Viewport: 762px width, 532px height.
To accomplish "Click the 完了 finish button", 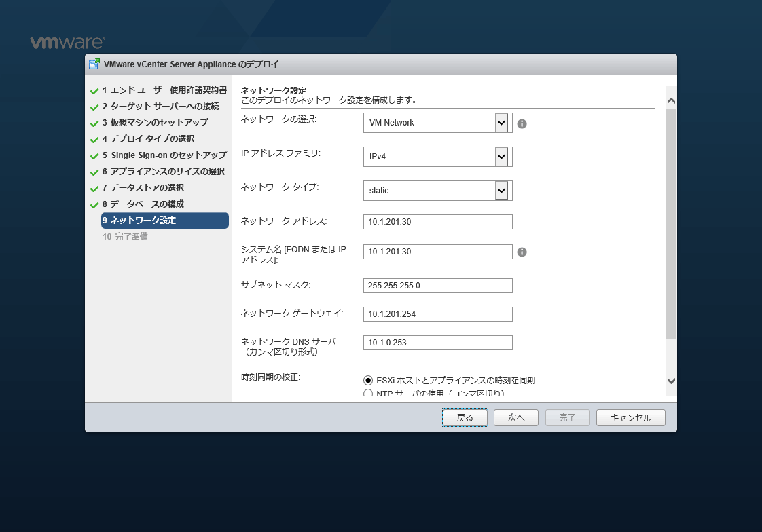I will (x=568, y=417).
